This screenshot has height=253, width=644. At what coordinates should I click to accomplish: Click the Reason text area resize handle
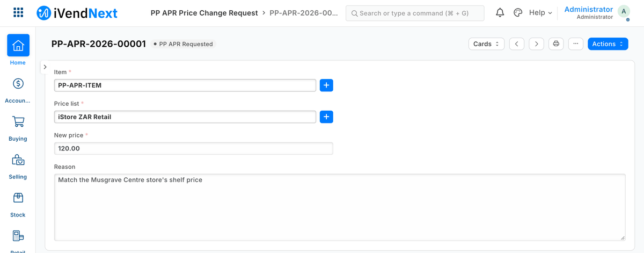[x=623, y=237]
